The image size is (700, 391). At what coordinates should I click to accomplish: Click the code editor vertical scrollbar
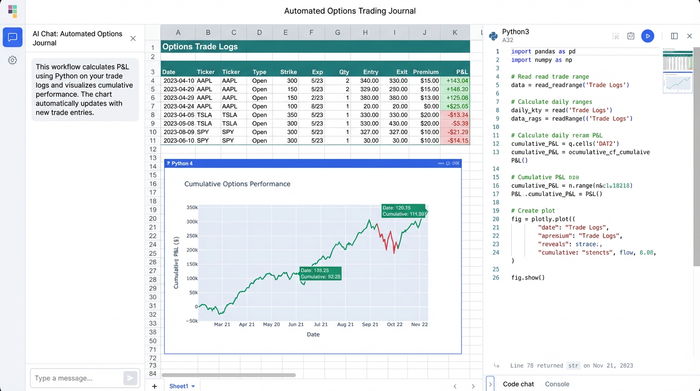(696, 156)
